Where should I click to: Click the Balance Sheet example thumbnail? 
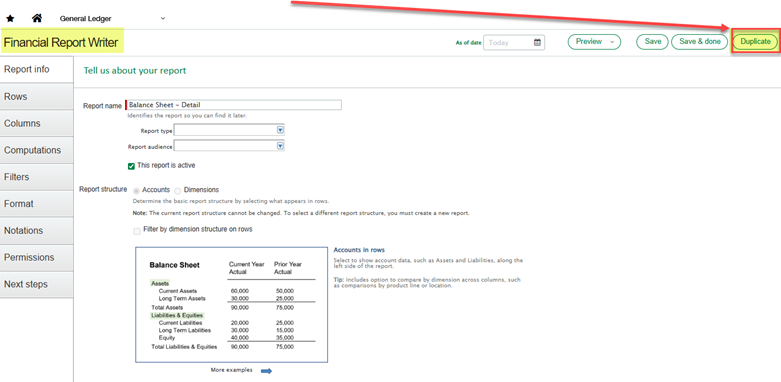[232, 304]
